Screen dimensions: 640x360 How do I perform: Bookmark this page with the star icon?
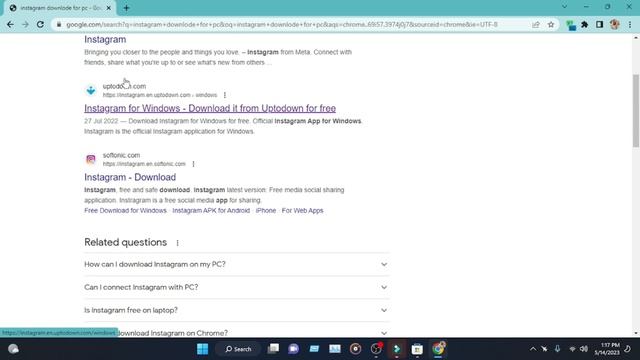point(551,24)
